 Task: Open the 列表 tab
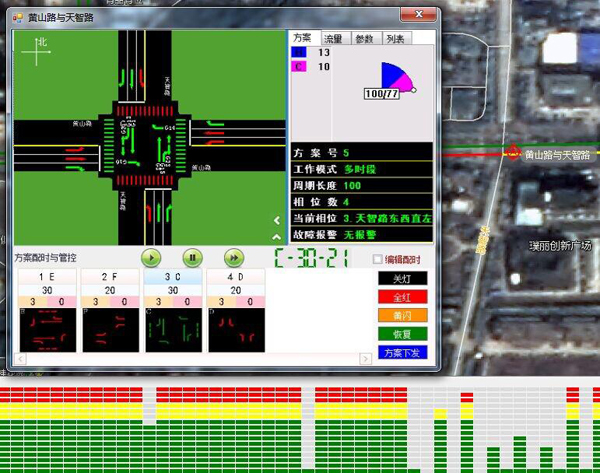point(395,39)
